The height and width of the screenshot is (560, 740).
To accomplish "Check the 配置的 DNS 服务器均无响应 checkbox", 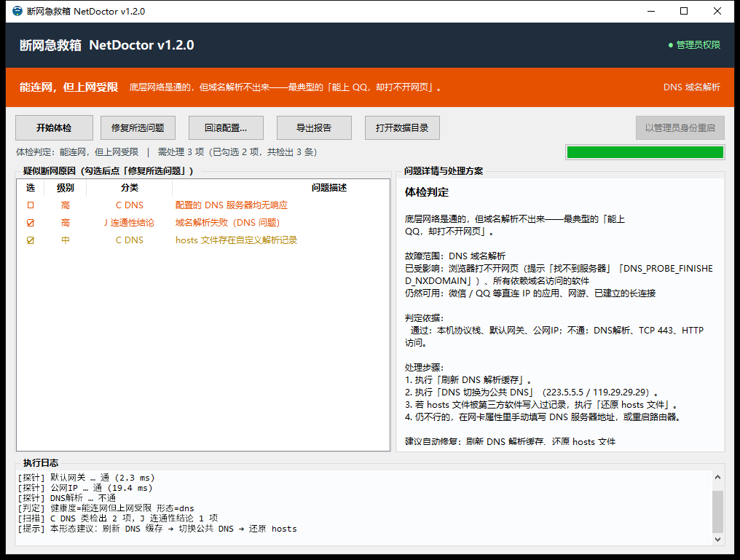I will (x=31, y=205).
